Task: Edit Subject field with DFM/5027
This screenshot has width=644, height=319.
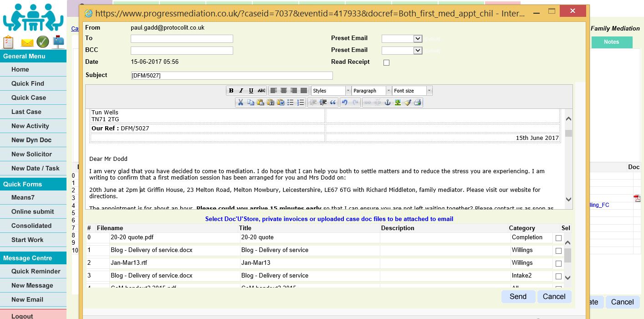Action: (232, 76)
